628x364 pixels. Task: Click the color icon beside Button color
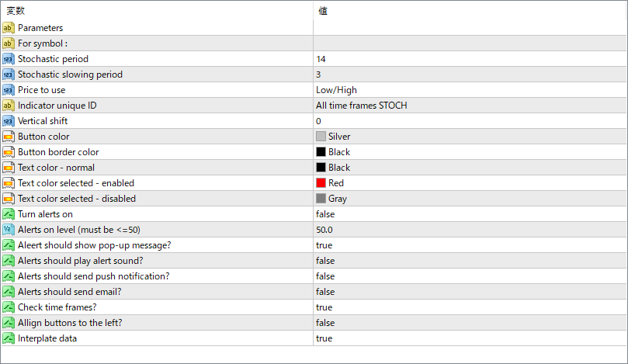click(8, 137)
